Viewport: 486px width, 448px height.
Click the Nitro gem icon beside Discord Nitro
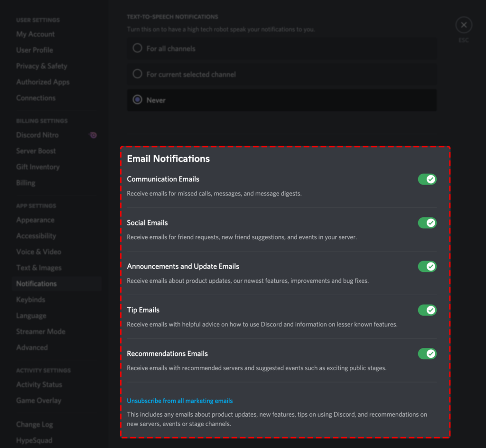coord(93,135)
